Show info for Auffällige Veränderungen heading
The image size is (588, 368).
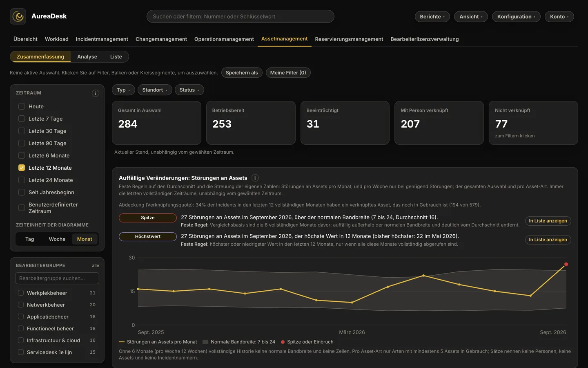pos(255,178)
